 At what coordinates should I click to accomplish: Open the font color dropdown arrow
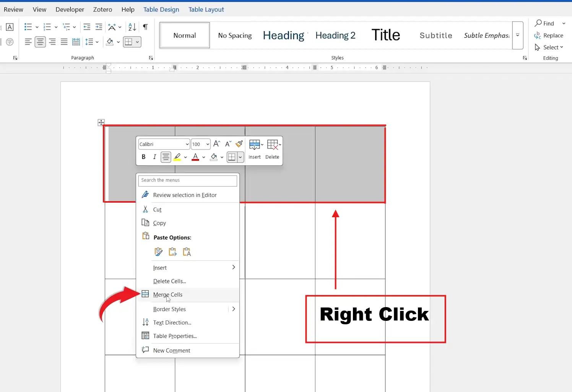204,157
